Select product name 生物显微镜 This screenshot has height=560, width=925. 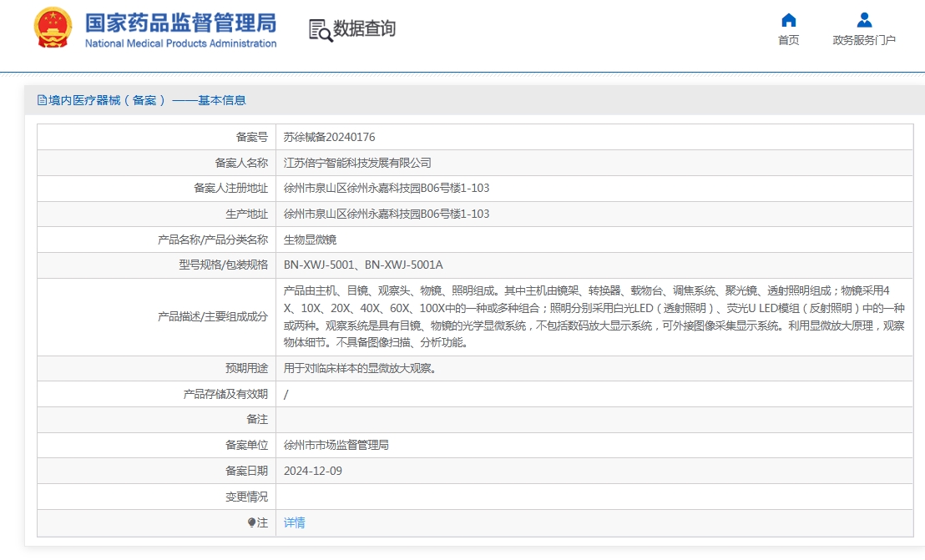coord(311,240)
